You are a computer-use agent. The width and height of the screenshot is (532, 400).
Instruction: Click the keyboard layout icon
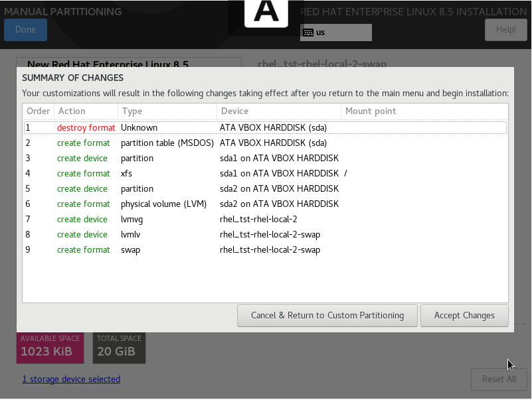(x=308, y=33)
